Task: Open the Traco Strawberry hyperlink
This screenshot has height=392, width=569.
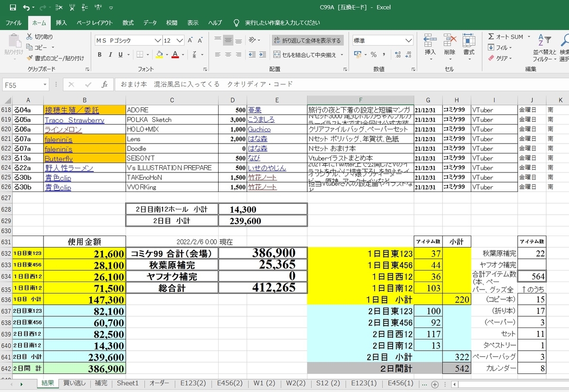Action: (x=74, y=120)
